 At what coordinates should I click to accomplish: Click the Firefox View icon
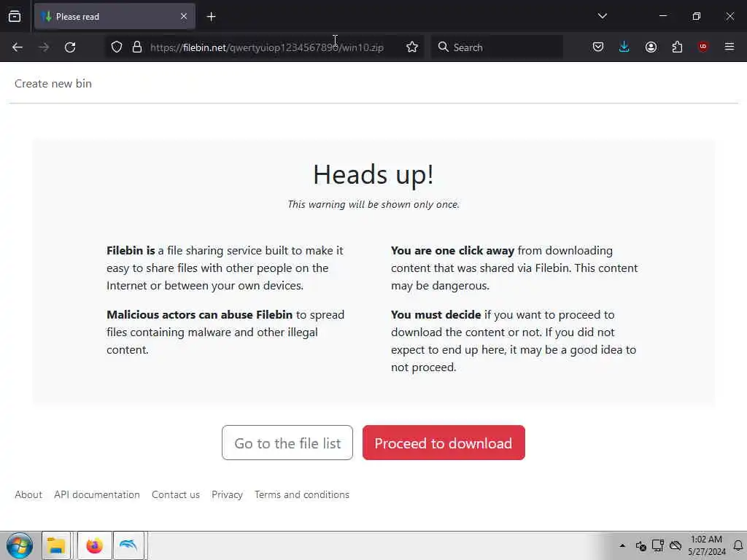tap(15, 16)
